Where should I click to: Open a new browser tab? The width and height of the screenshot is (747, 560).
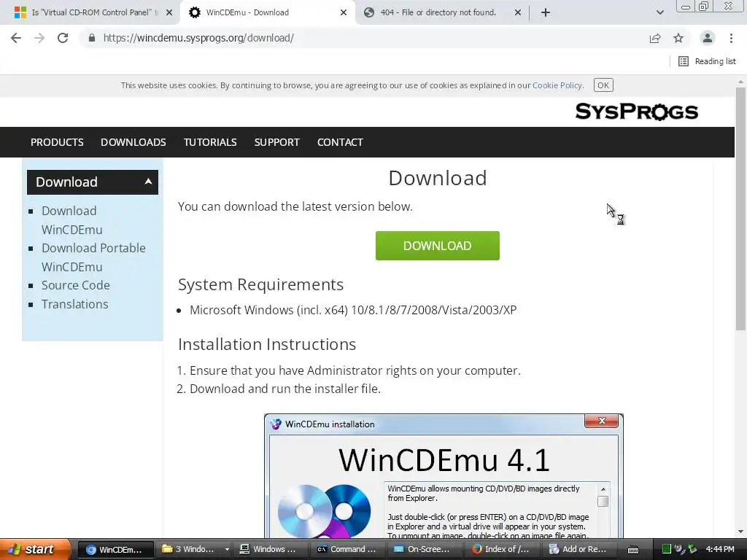[x=546, y=12]
